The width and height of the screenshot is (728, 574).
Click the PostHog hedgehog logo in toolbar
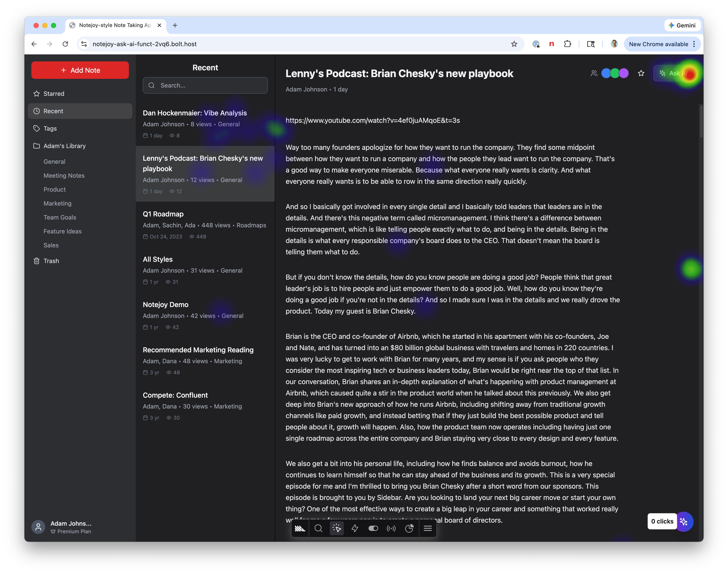(300, 528)
